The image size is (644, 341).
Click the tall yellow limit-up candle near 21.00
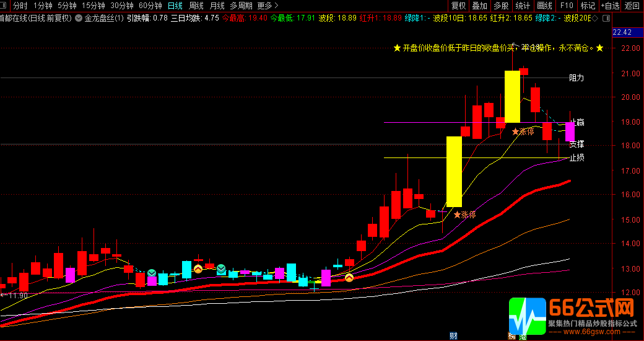512,96
